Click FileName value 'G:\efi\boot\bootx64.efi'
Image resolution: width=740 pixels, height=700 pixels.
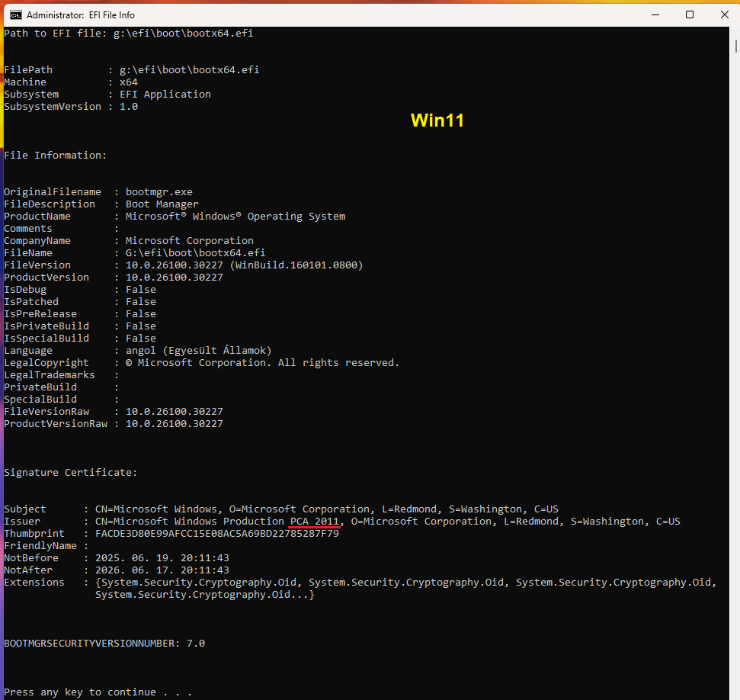[195, 253]
